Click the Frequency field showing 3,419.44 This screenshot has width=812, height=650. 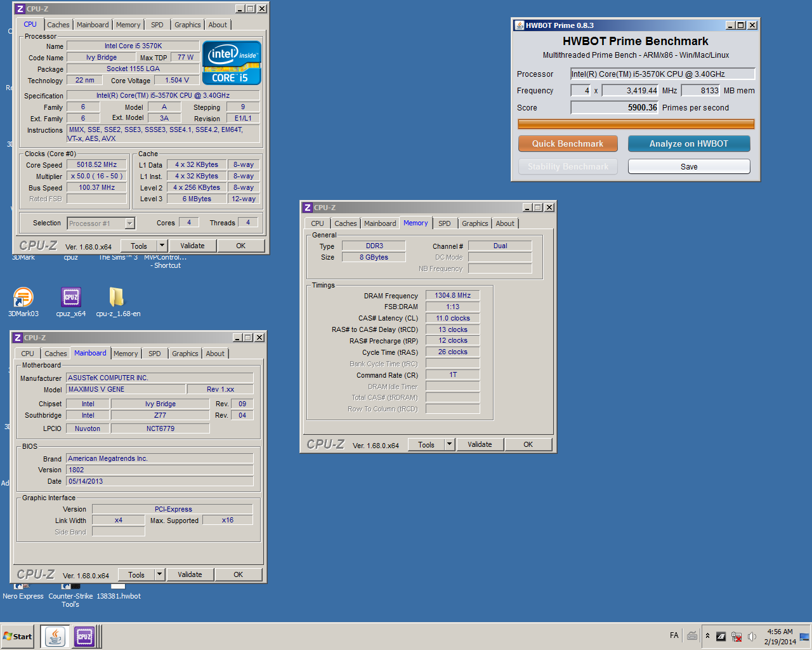point(630,90)
